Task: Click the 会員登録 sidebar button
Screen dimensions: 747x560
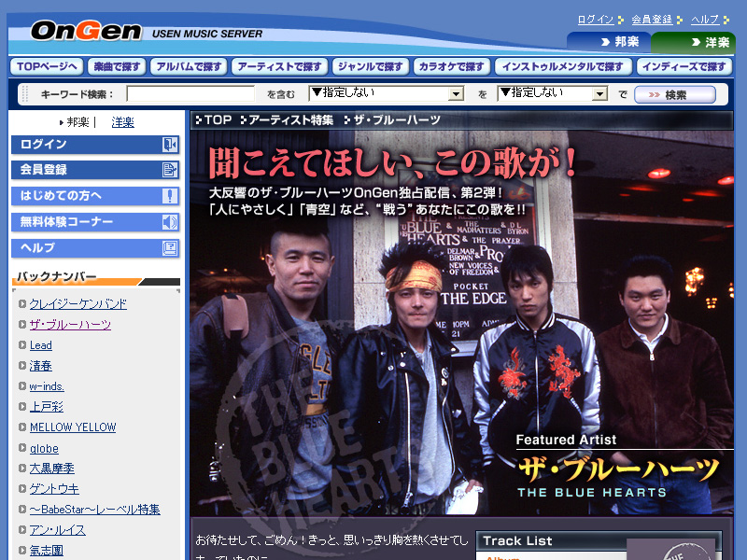Action: pos(95,170)
